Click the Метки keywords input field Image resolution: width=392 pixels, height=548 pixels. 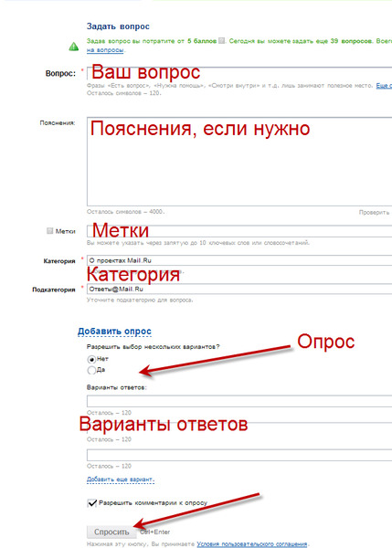click(239, 231)
